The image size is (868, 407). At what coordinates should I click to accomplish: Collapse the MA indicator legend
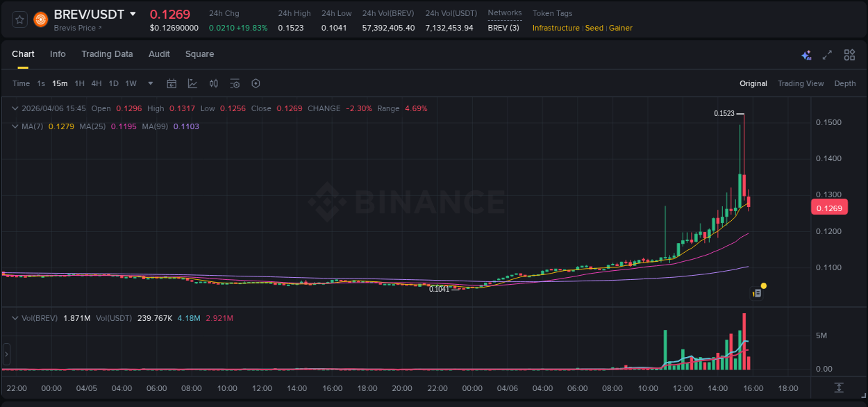point(15,126)
